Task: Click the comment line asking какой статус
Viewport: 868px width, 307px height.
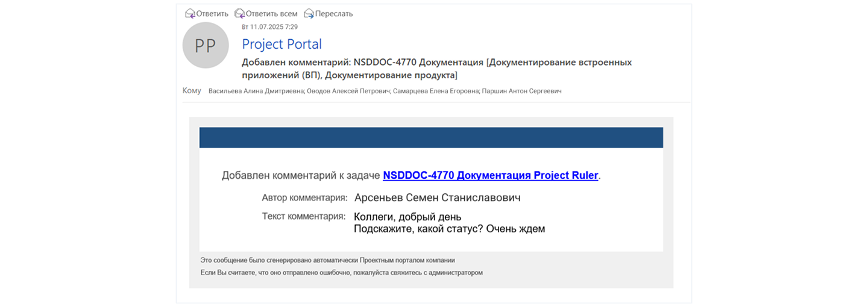Action: point(449,229)
